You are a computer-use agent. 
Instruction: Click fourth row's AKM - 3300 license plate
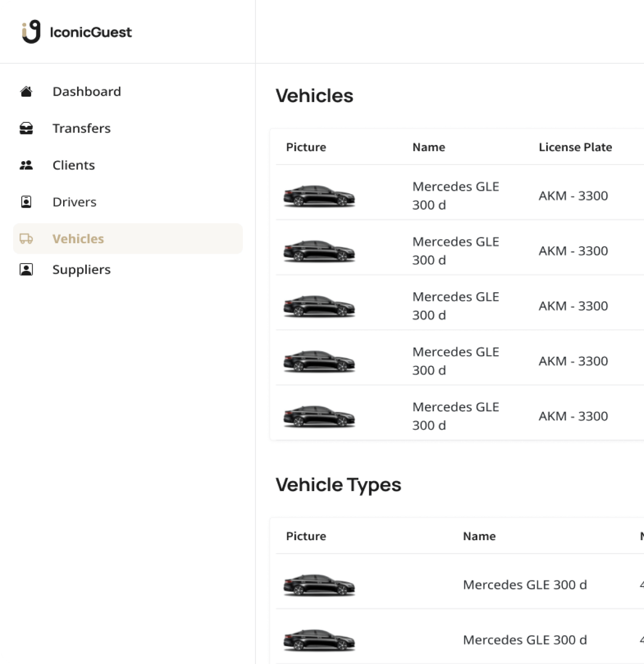pyautogui.click(x=573, y=361)
